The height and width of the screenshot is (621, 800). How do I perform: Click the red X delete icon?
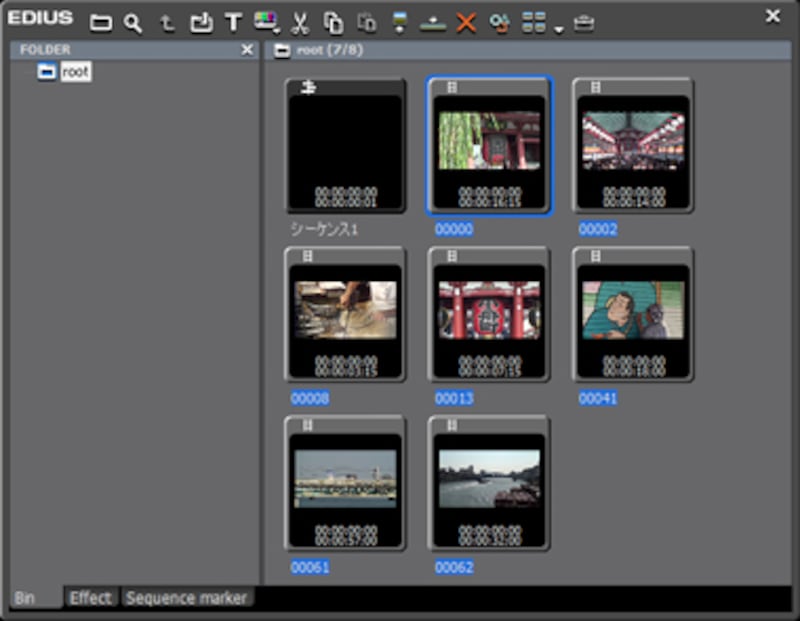(x=466, y=22)
